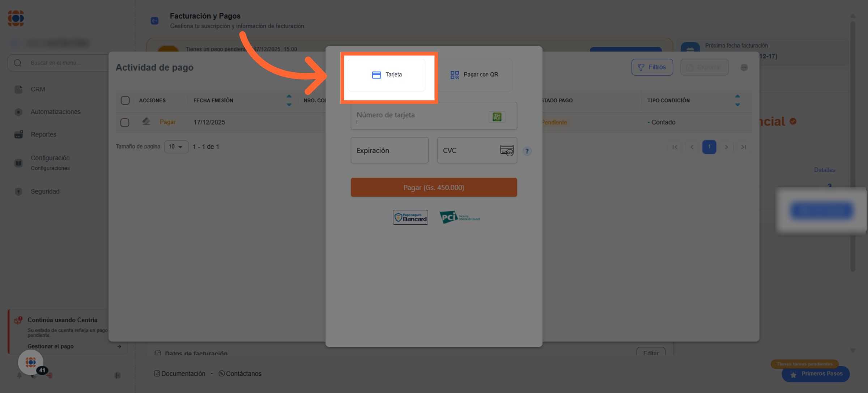This screenshot has height=393, width=868.
Task: Click the back arrow beside Facturación y Pagos
Action: (154, 21)
